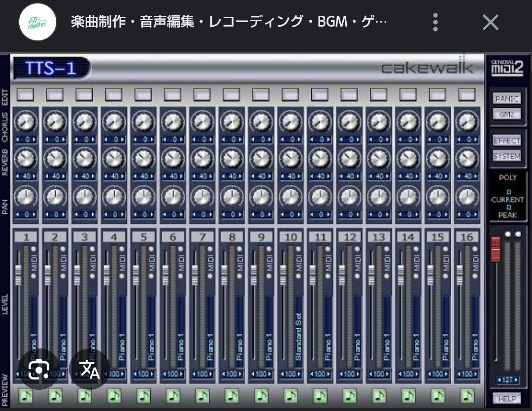Click channel 9 level fader handle
This screenshot has width=532, height=411.
pos(254,275)
